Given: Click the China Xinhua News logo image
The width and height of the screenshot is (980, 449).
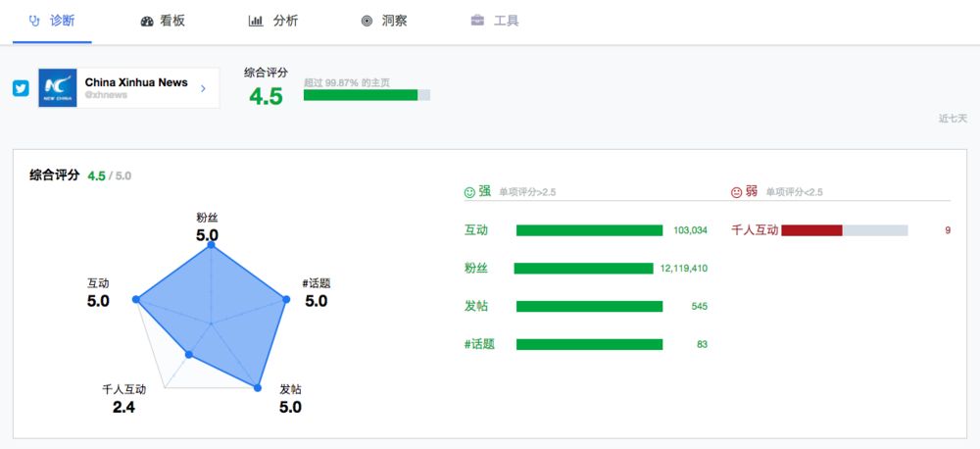Looking at the screenshot, I should (58, 88).
